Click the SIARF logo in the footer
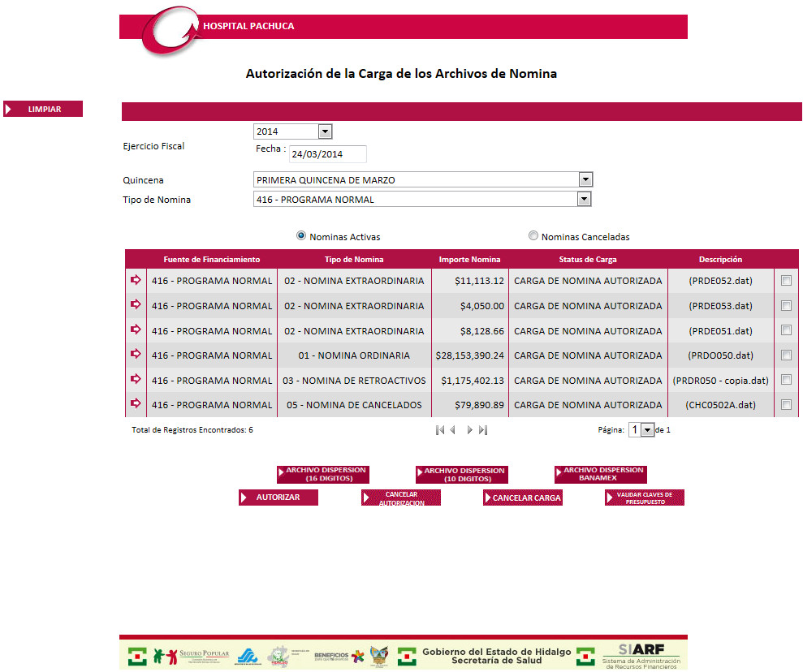The image size is (803, 672). point(641,655)
